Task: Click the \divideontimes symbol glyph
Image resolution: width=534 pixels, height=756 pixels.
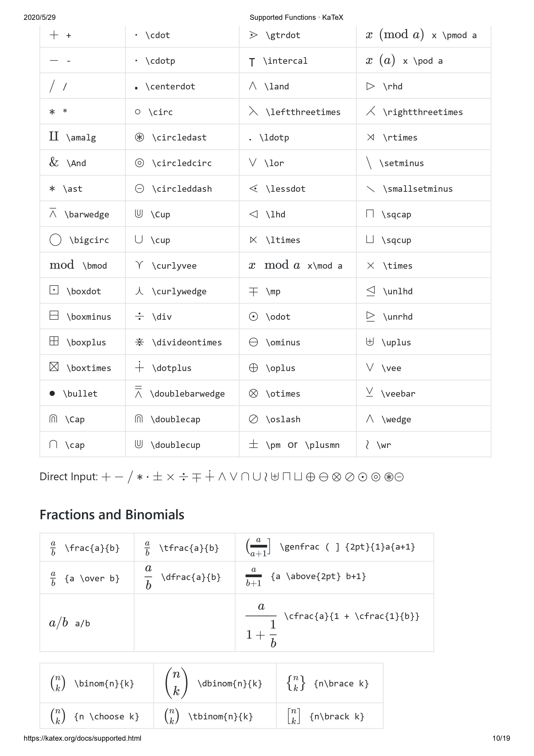Action: tap(139, 342)
